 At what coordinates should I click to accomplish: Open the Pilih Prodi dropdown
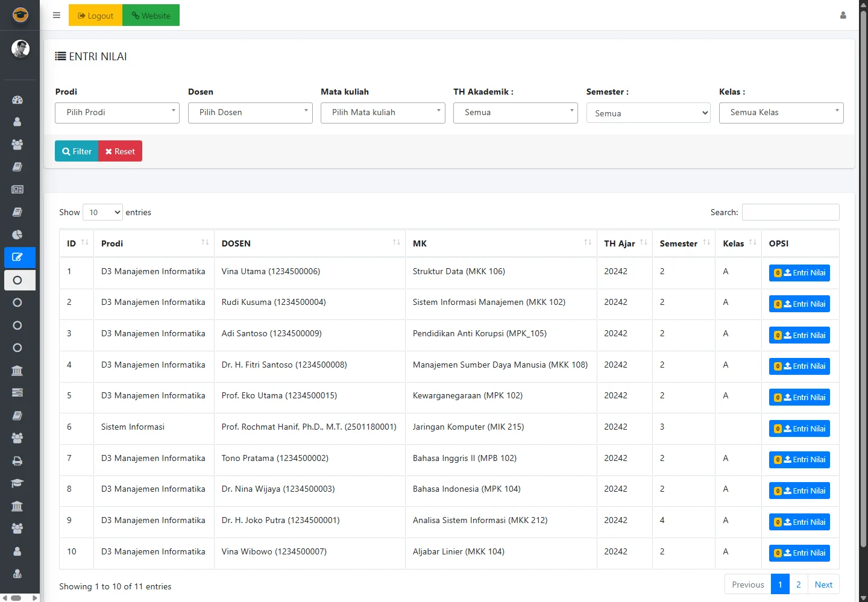(117, 113)
